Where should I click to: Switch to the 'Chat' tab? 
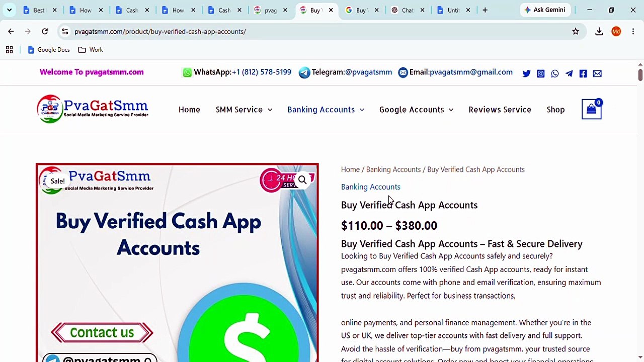point(408,10)
